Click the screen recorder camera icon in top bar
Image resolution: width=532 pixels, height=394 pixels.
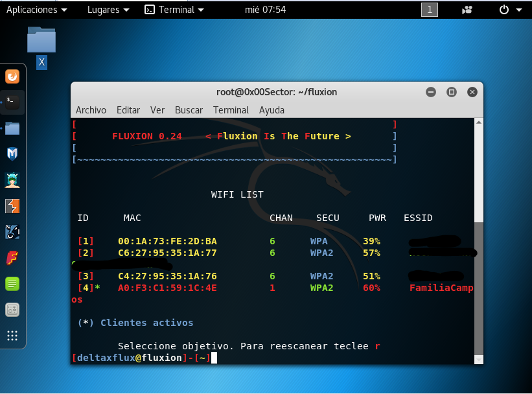click(467, 10)
